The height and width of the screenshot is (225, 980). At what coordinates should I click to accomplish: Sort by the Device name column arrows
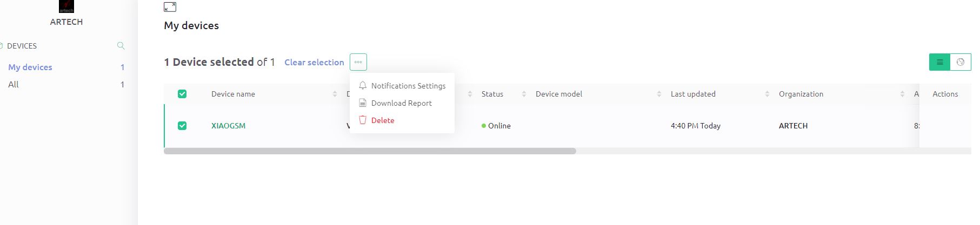coord(335,94)
